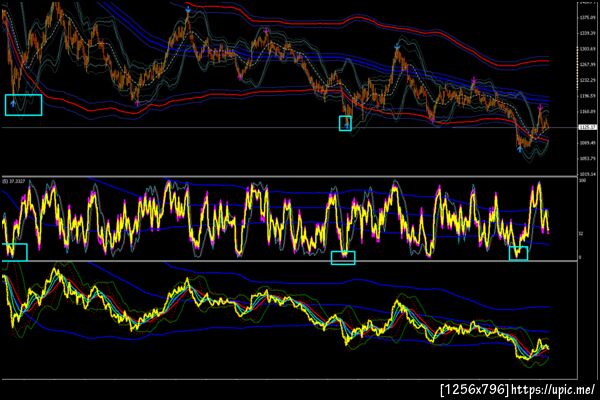
Task: Select the 1196.59 price axis label
Action: (588, 96)
